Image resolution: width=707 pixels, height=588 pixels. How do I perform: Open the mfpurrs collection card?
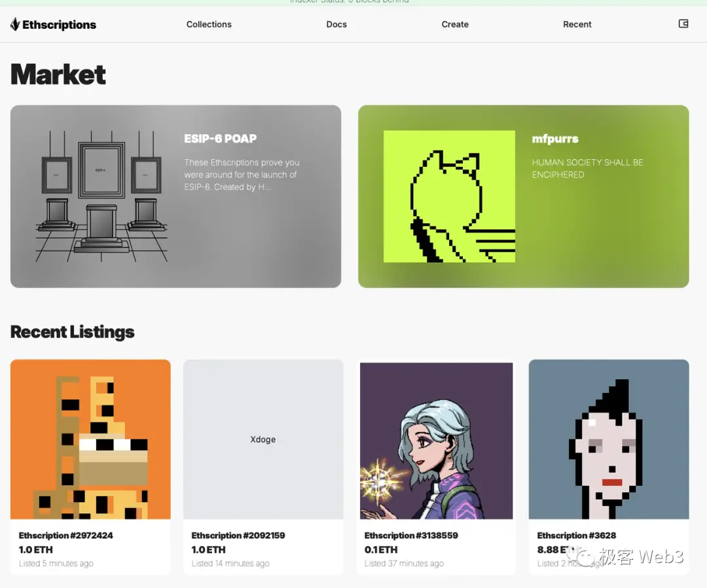click(x=524, y=196)
